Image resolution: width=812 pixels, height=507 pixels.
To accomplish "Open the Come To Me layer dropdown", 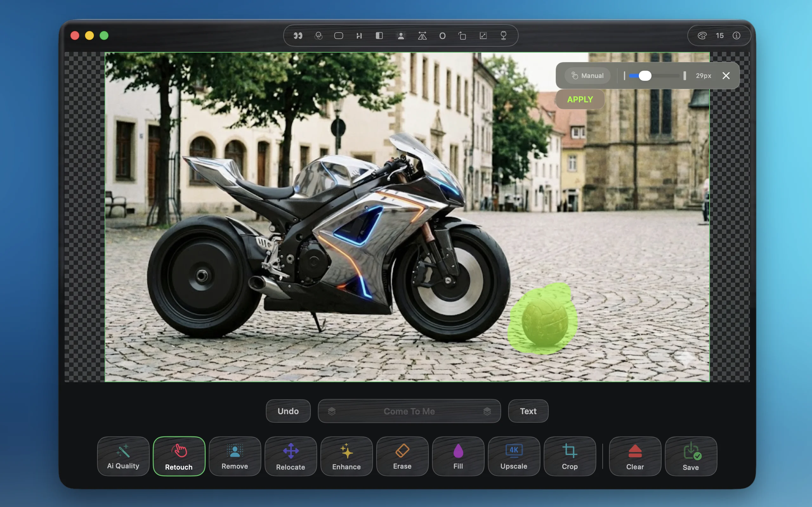I will [409, 411].
